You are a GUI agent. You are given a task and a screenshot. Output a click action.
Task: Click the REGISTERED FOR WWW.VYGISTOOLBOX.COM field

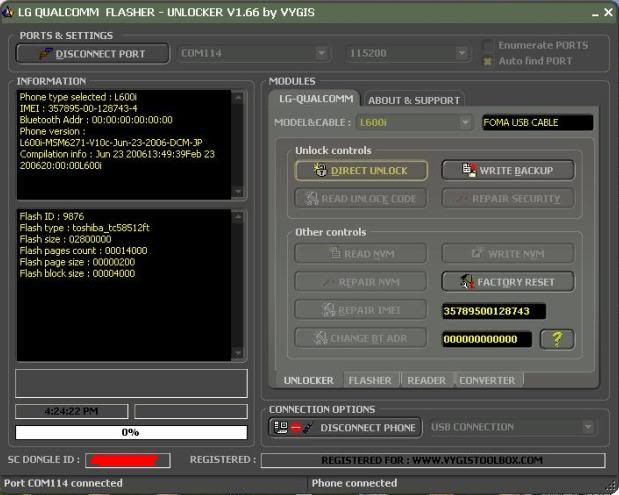[x=433, y=460]
